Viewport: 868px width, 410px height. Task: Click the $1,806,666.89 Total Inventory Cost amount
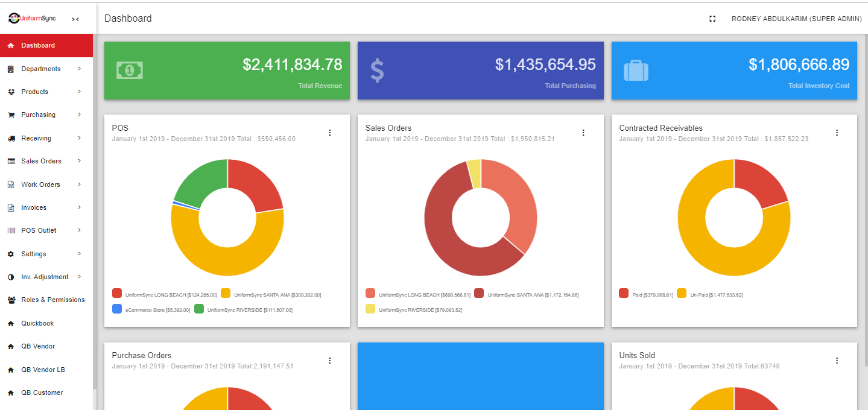(x=799, y=65)
